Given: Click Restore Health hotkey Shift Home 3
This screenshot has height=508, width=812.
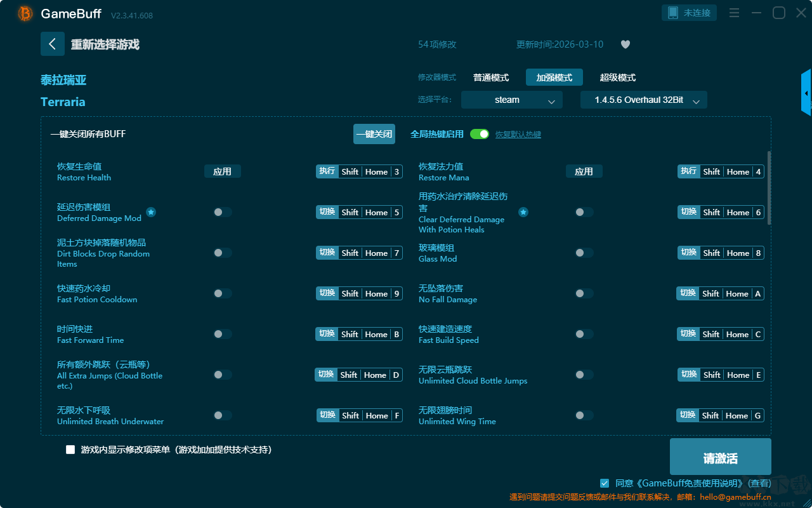Looking at the screenshot, I should point(359,171).
